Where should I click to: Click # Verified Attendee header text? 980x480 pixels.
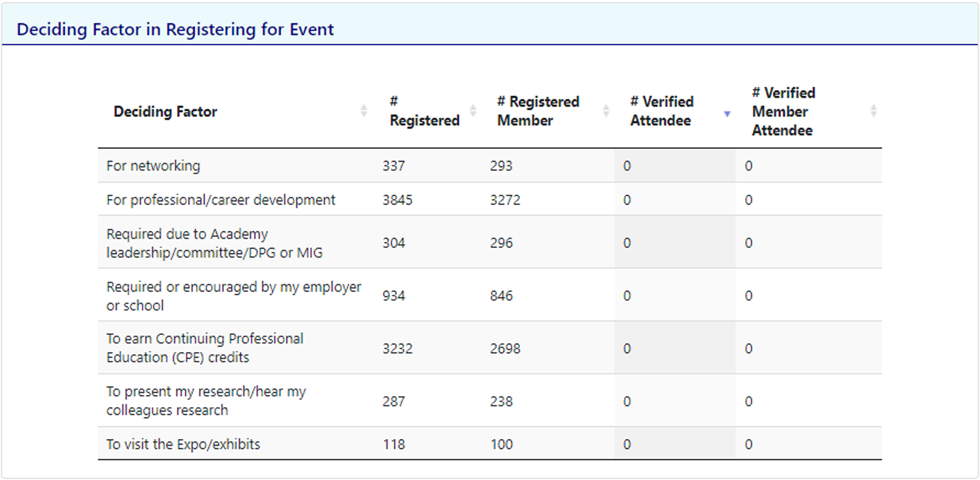tap(661, 111)
